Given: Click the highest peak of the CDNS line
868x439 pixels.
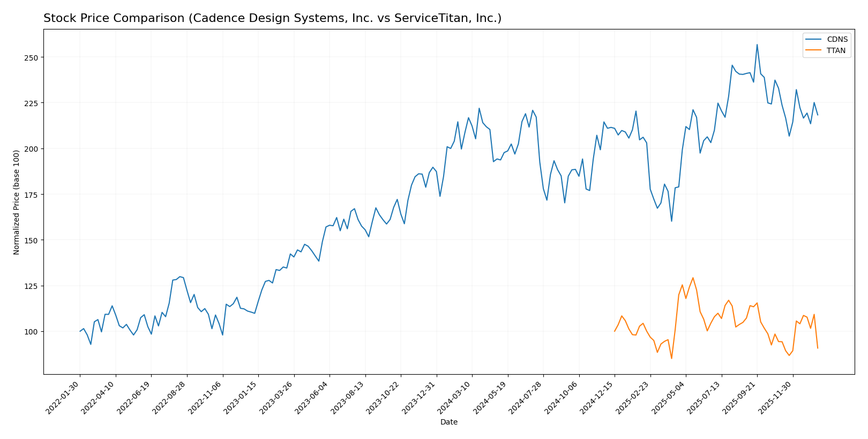Looking at the screenshot, I should pyautogui.click(x=757, y=44).
